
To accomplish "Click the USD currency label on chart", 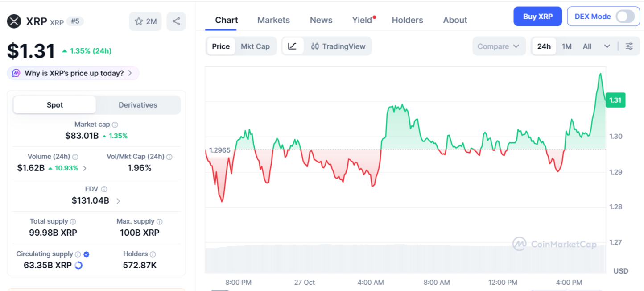I will (x=620, y=271).
